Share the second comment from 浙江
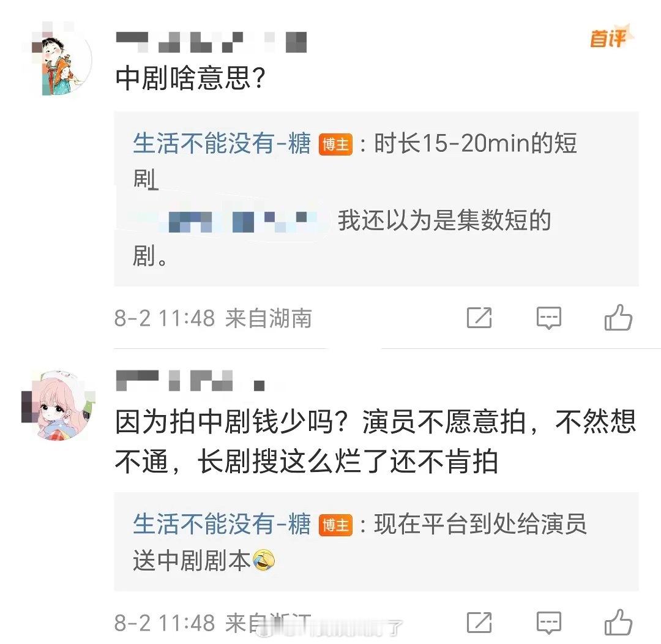This screenshot has width=661, height=644. pyautogui.click(x=479, y=622)
